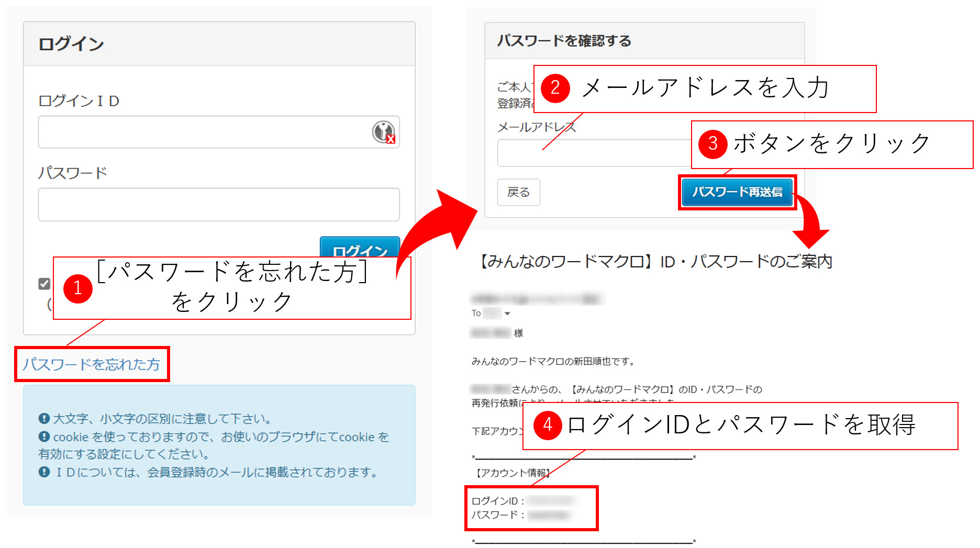
Task: Click the パスワードを忘れた方 link
Action: pos(91,364)
